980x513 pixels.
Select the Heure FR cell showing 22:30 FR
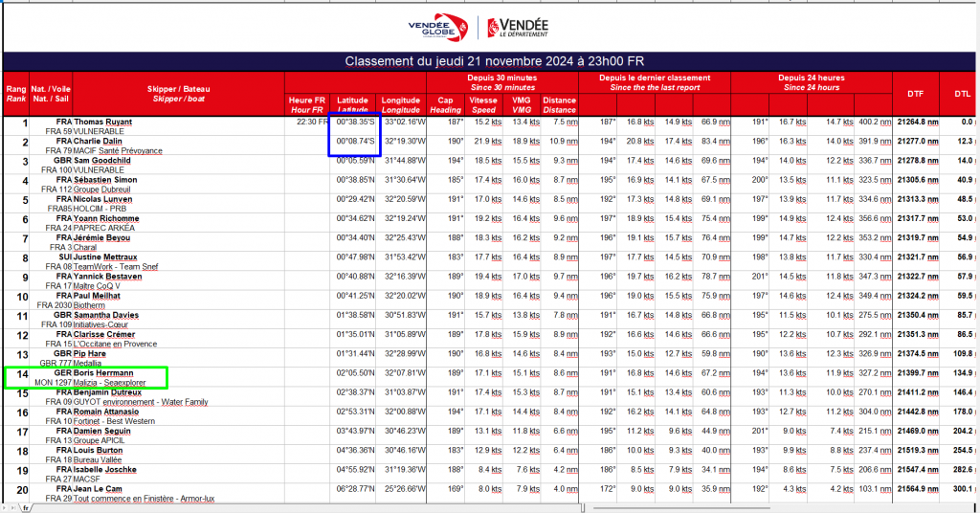[x=307, y=123]
